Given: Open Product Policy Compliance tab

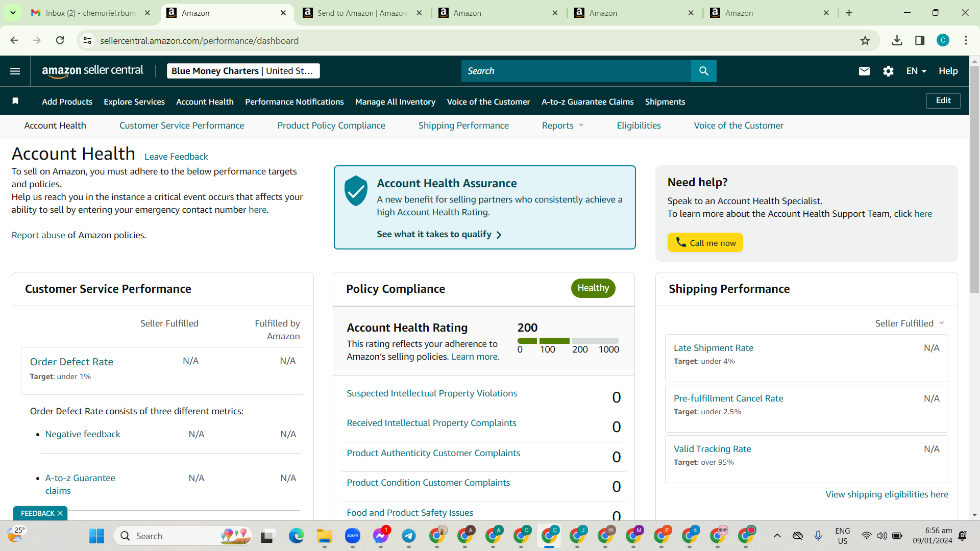Looking at the screenshot, I should pos(331,126).
